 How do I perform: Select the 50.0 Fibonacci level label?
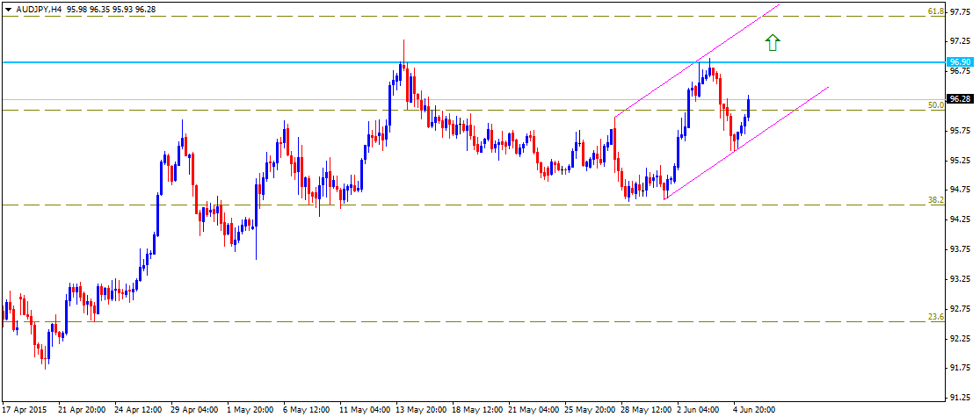936,104
